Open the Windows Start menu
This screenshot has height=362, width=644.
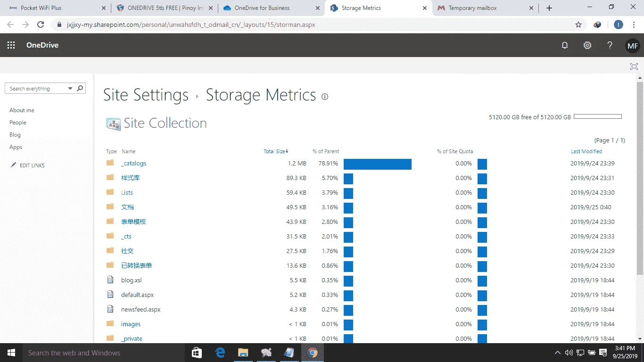click(x=11, y=353)
